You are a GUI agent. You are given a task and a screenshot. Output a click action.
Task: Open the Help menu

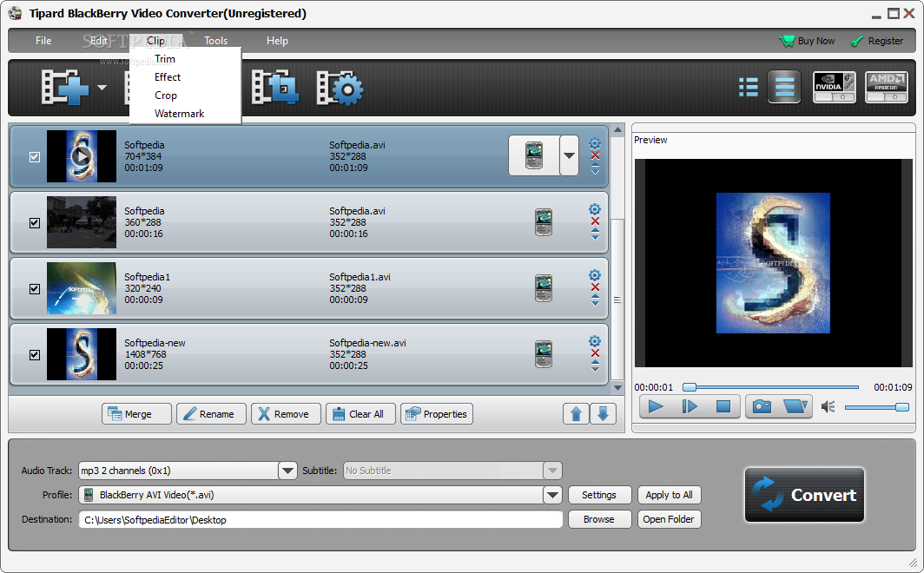(x=277, y=41)
